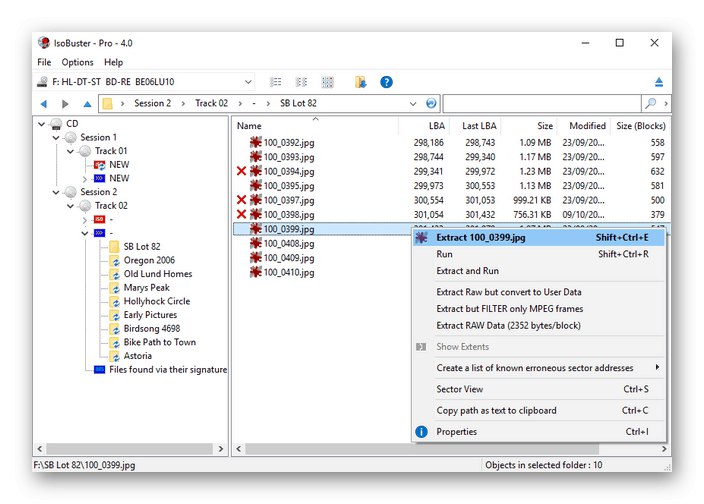Open the breadcrumb path history dropdown
The width and height of the screenshot is (704, 504).
coord(413,104)
